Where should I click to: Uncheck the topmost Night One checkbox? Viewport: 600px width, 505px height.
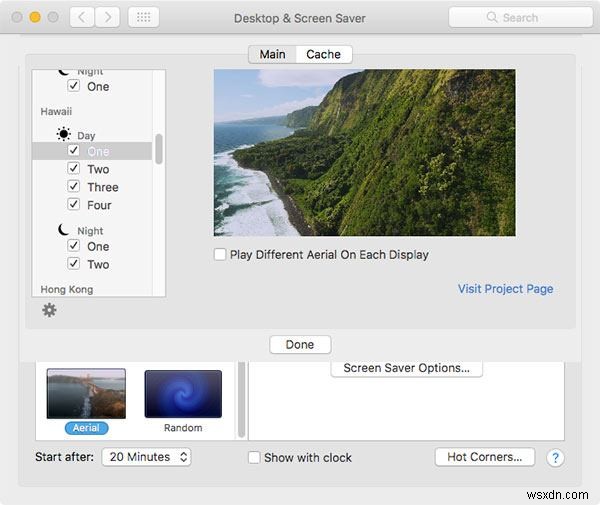pos(73,85)
